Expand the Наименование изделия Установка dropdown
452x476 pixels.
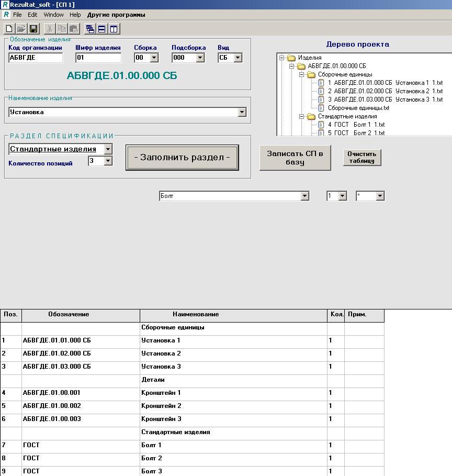click(x=242, y=112)
